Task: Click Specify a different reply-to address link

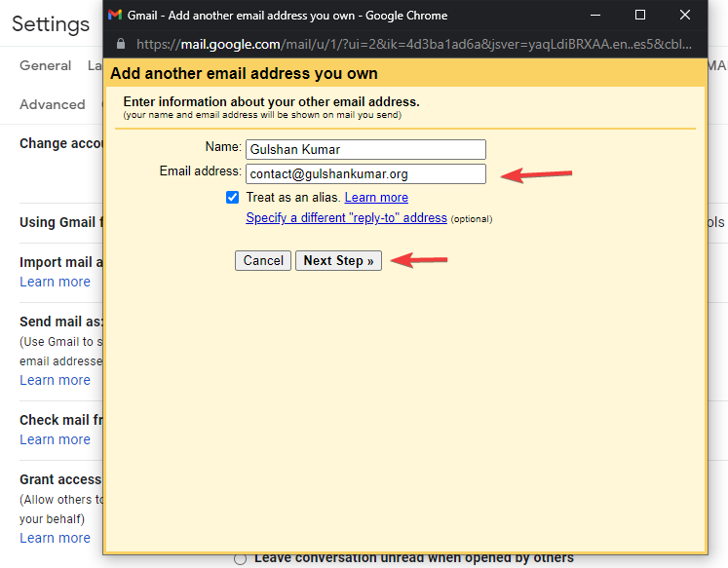Action: [346, 217]
